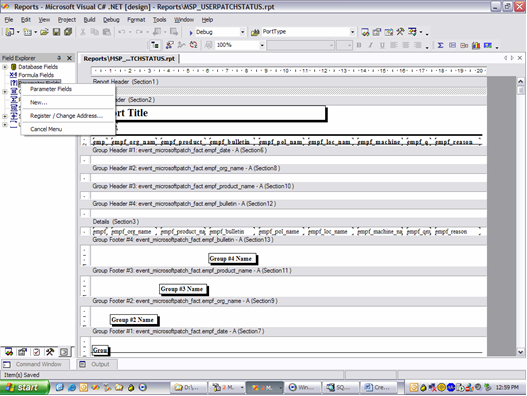Click the Insert Summary sigma icon
This screenshot has width=527, height=396.
click(440, 45)
